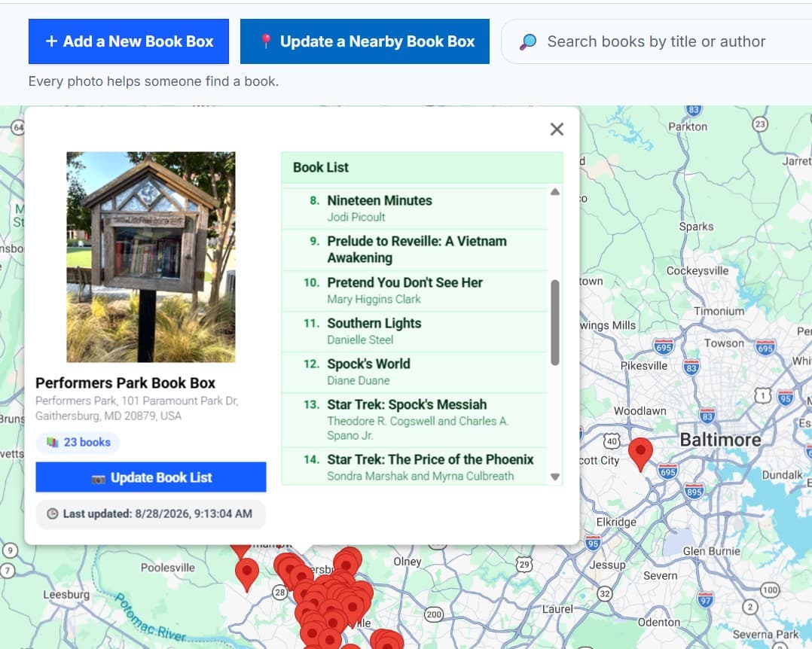
Task: Click the Add a New Book Box button
Action: tap(128, 41)
